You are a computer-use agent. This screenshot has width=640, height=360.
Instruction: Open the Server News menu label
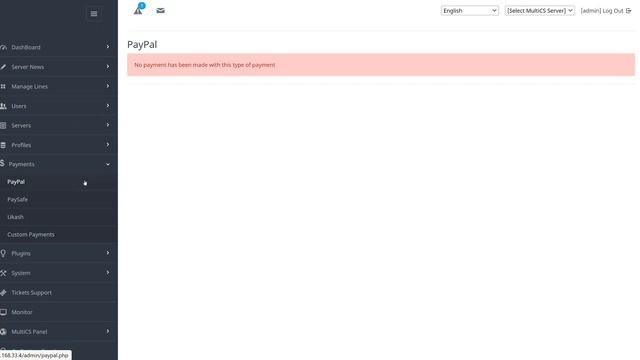(27, 67)
